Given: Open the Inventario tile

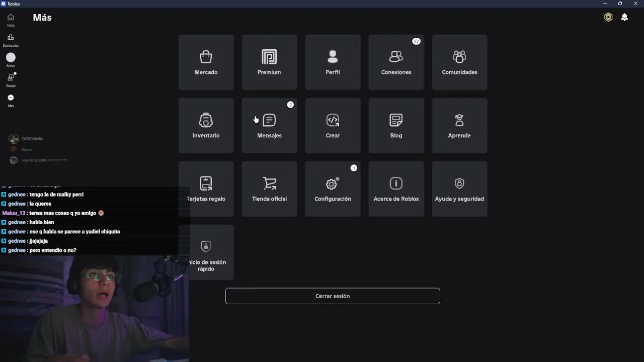Looking at the screenshot, I should (206, 126).
